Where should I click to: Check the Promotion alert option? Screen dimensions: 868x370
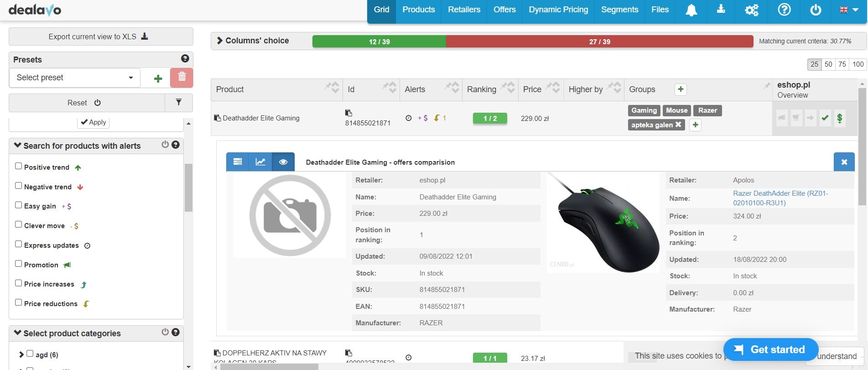[18, 264]
